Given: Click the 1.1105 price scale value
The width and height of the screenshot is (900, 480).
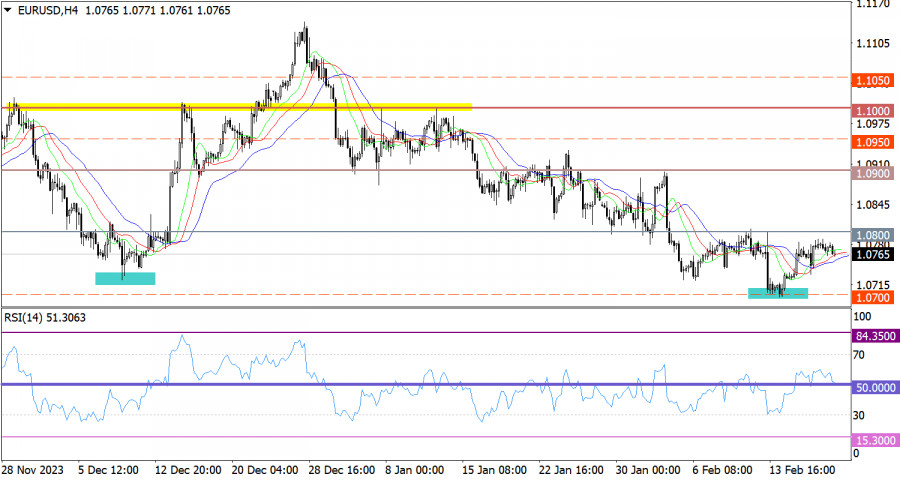Looking at the screenshot, I should 873,44.
